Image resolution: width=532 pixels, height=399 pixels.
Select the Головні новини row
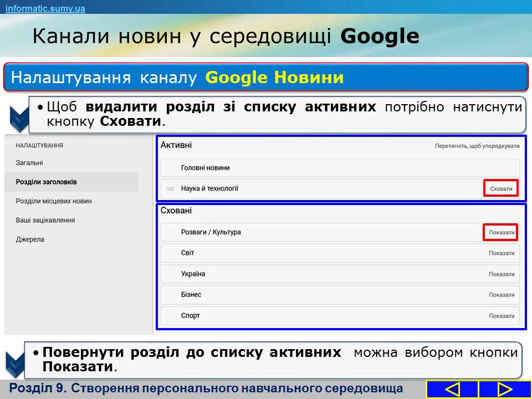click(205, 168)
